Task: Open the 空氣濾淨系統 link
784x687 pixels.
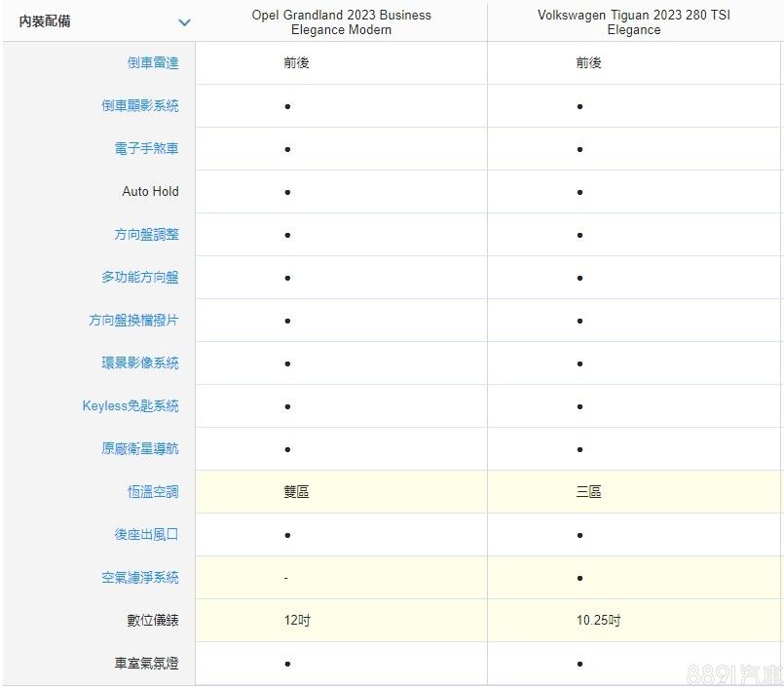Action: [x=139, y=578]
